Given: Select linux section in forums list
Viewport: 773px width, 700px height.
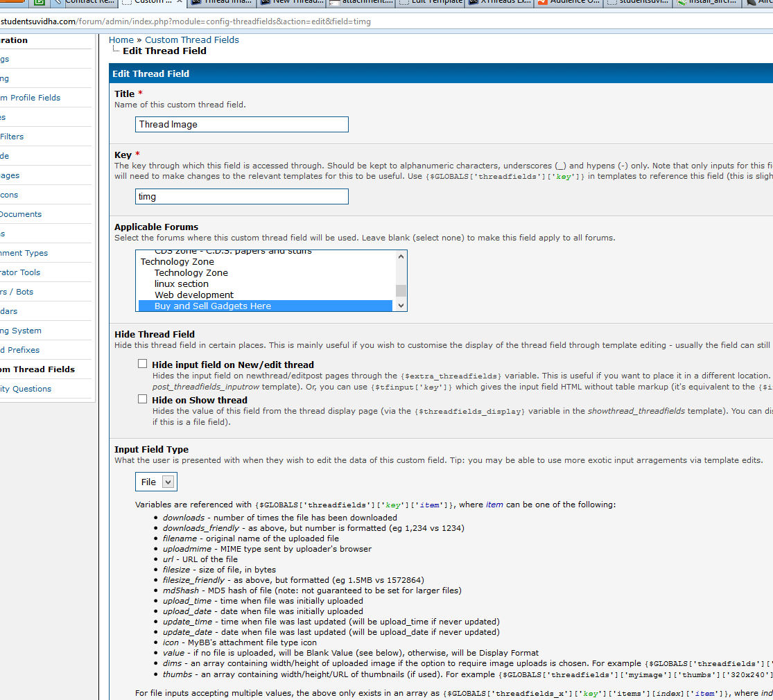Looking at the screenshot, I should point(181,283).
